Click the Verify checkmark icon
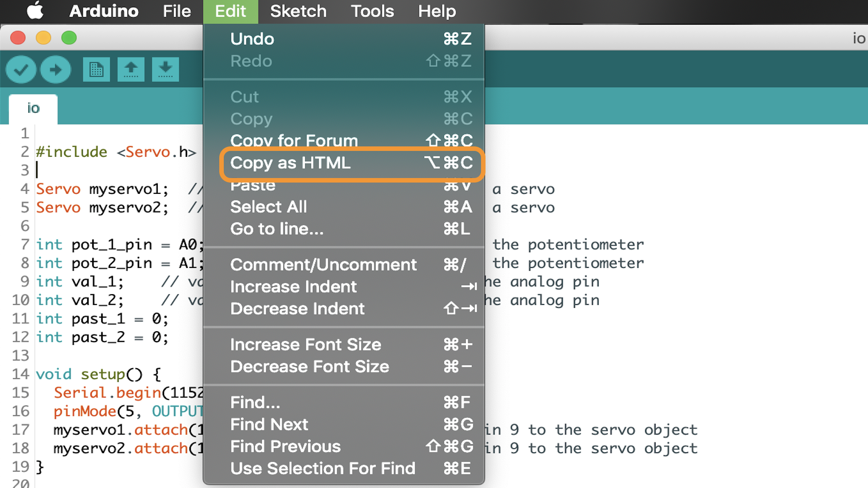868x488 pixels. coord(21,70)
